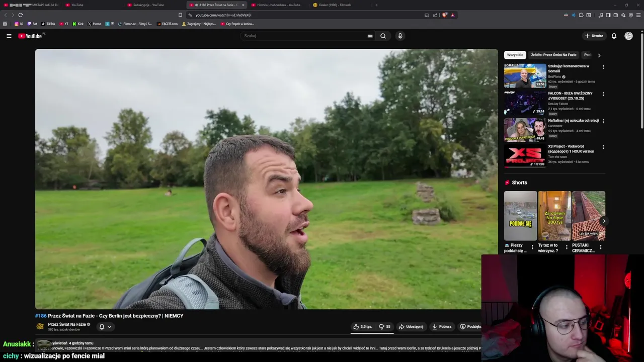Expand subscription notification bell dropdown
644x362 pixels.
105,327
